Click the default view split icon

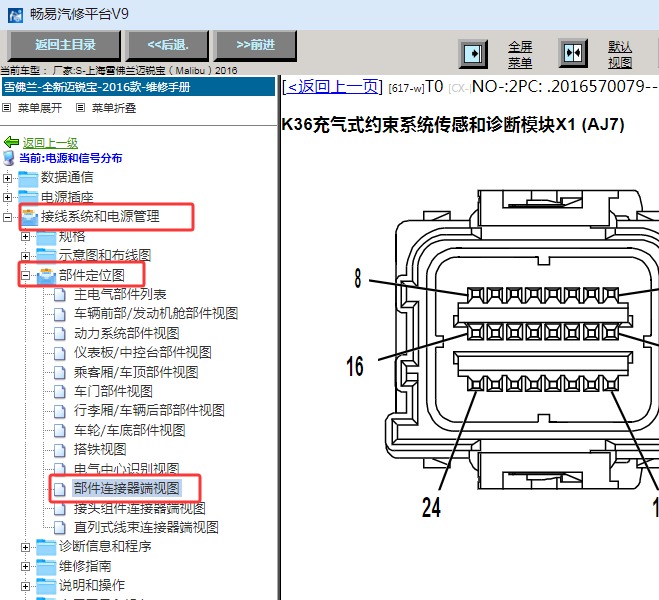pos(573,53)
